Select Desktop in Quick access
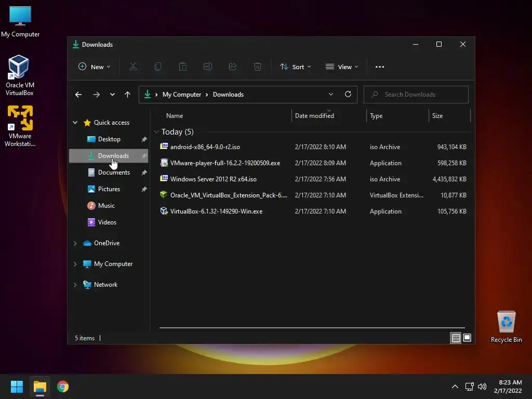The height and width of the screenshot is (399, 532). tap(109, 139)
